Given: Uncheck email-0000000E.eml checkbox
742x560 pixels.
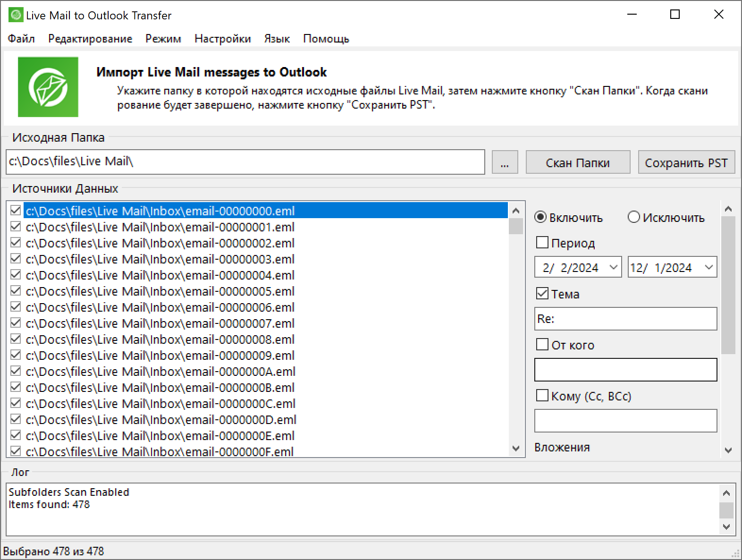Looking at the screenshot, I should (x=16, y=435).
